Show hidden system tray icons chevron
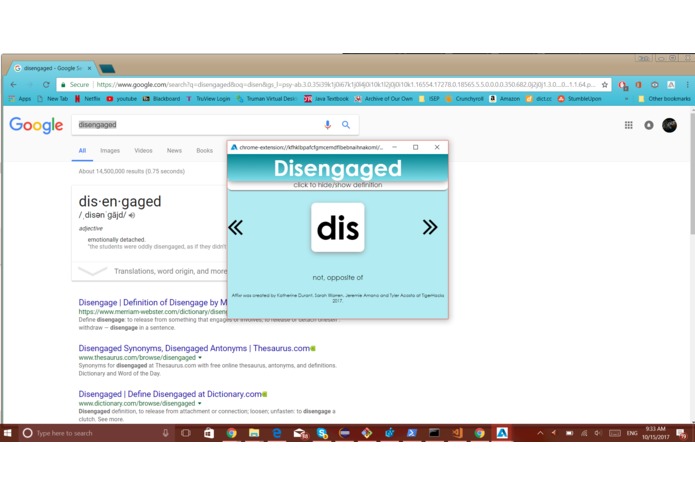The width and height of the screenshot is (695, 494). (540, 433)
